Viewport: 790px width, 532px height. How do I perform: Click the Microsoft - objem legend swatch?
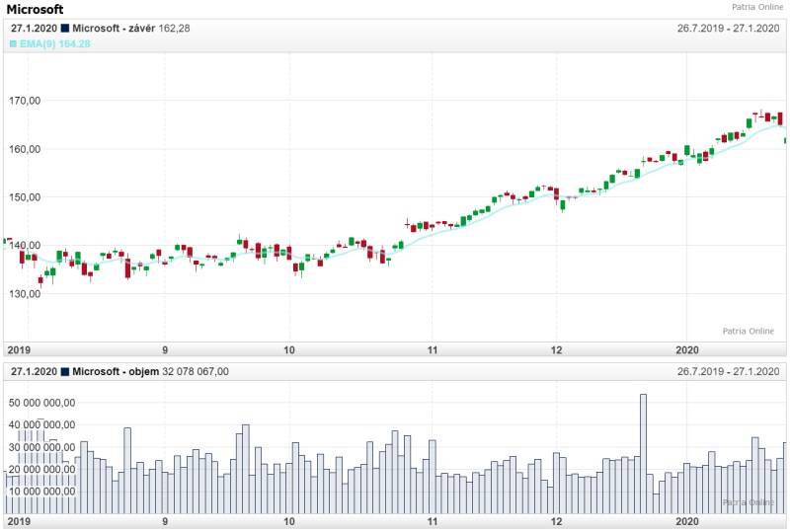pyautogui.click(x=65, y=371)
